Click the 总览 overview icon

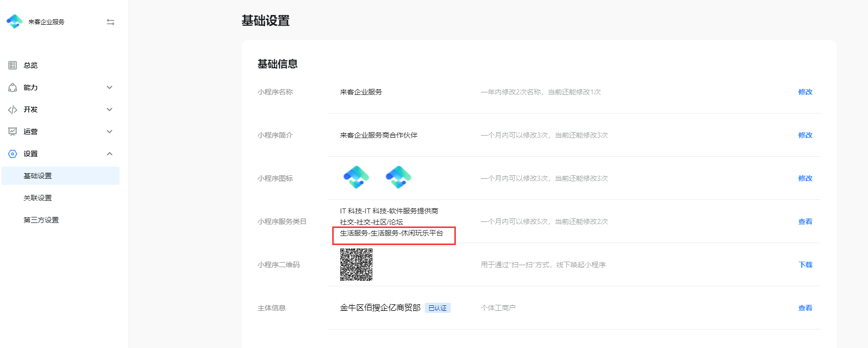13,65
